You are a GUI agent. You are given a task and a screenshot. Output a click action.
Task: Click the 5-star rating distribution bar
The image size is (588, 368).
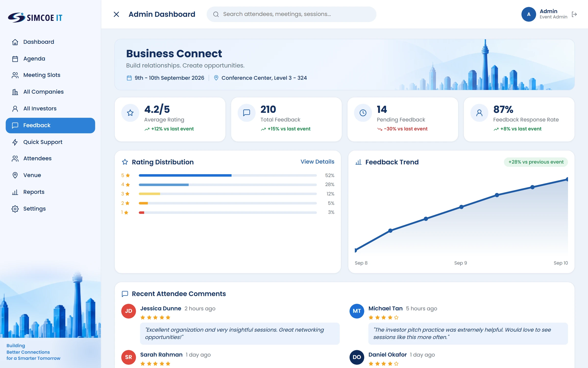point(228,175)
